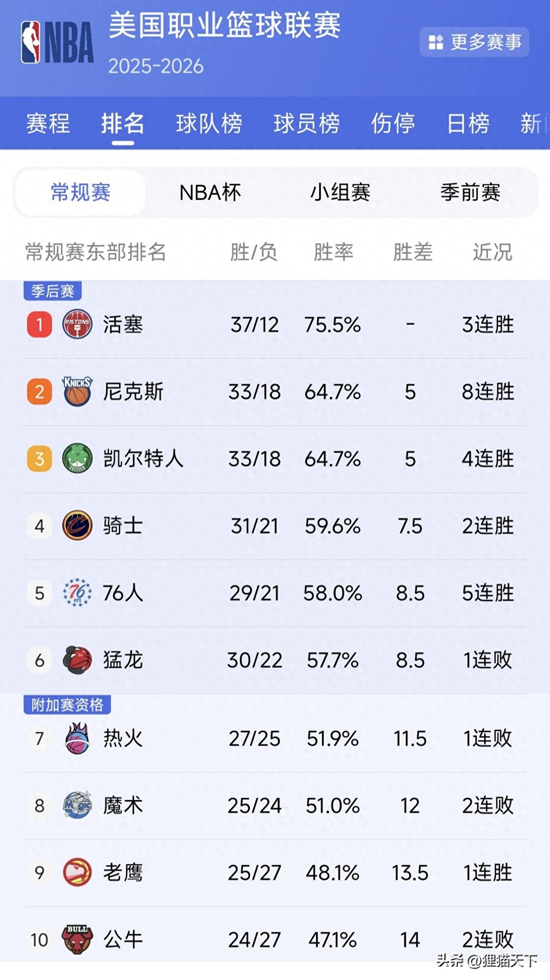This screenshot has height=980, width=550.
Task: Select the 小组赛 segment
Action: (340, 192)
